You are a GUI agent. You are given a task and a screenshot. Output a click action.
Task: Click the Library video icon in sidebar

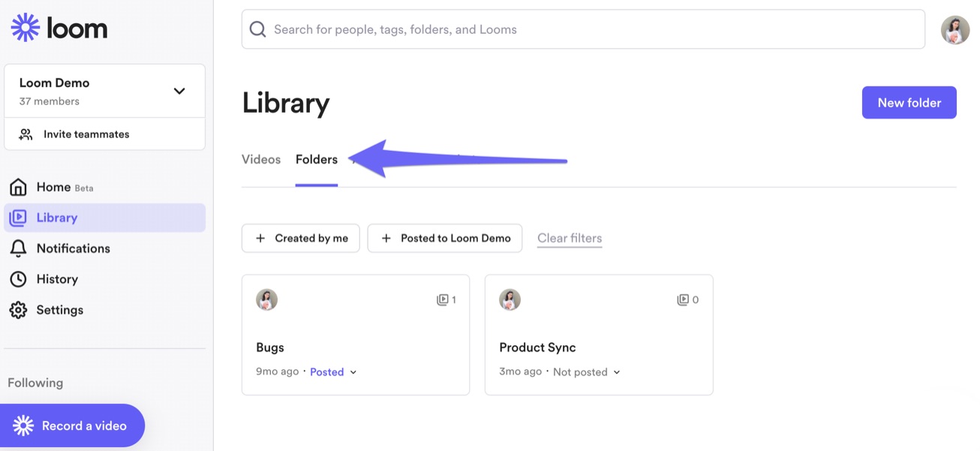click(x=18, y=218)
